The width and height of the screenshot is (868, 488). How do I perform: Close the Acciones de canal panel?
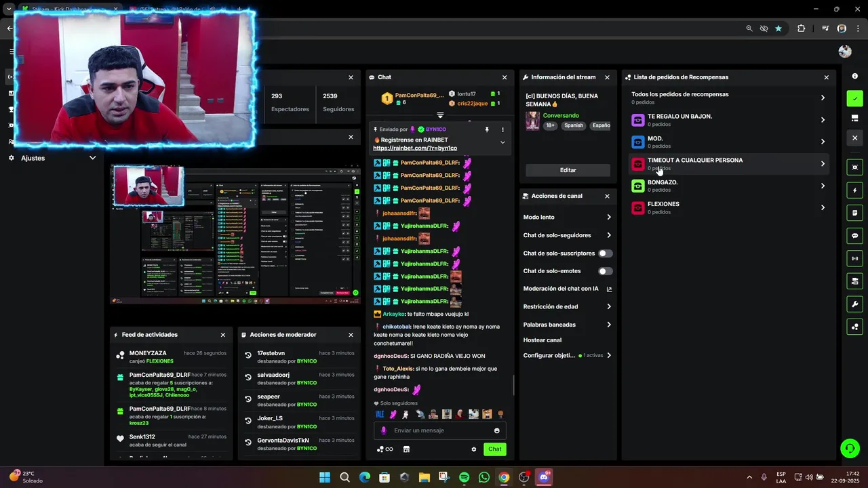(x=607, y=196)
